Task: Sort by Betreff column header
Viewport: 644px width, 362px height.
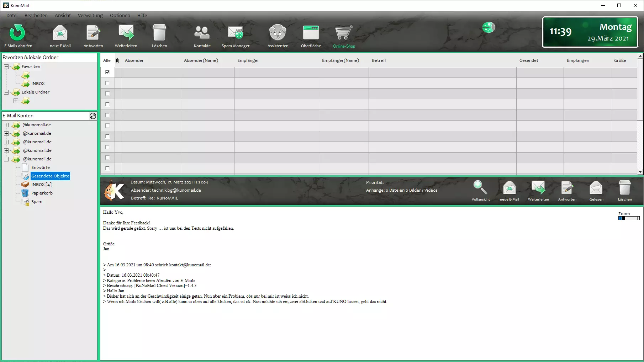Action: (379, 60)
